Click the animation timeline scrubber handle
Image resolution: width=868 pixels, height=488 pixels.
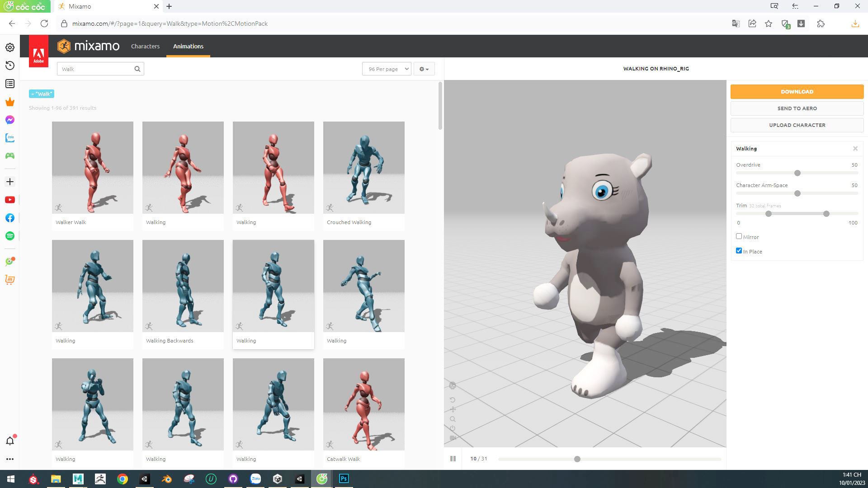point(577,459)
